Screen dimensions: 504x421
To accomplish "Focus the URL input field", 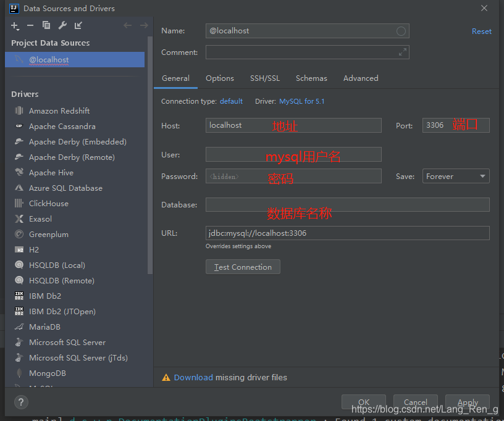I will click(x=348, y=233).
